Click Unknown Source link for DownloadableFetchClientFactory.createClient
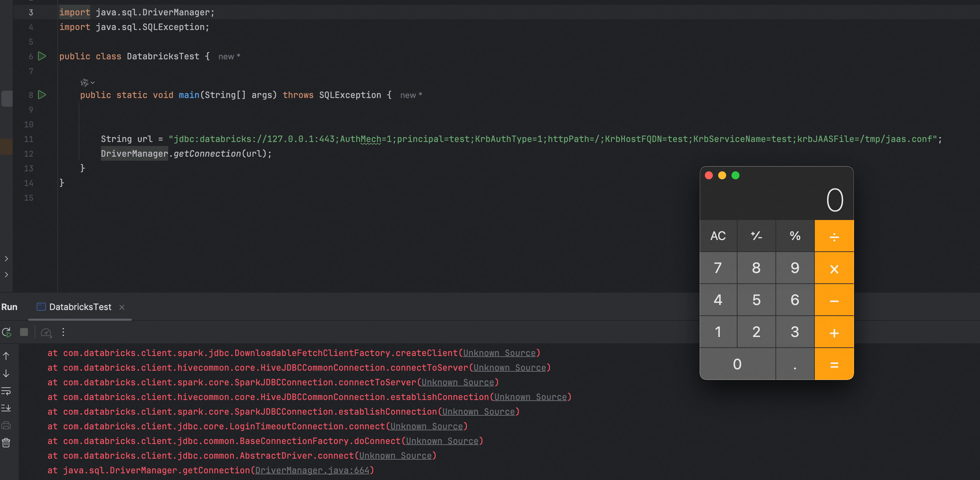 [499, 353]
